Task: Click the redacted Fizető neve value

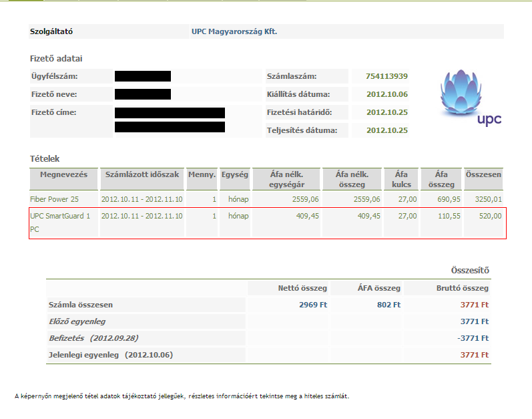Action: pos(143,94)
